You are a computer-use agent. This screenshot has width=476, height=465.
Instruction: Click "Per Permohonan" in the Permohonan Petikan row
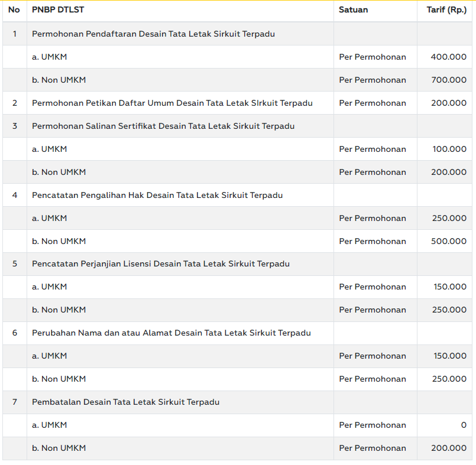click(x=373, y=103)
